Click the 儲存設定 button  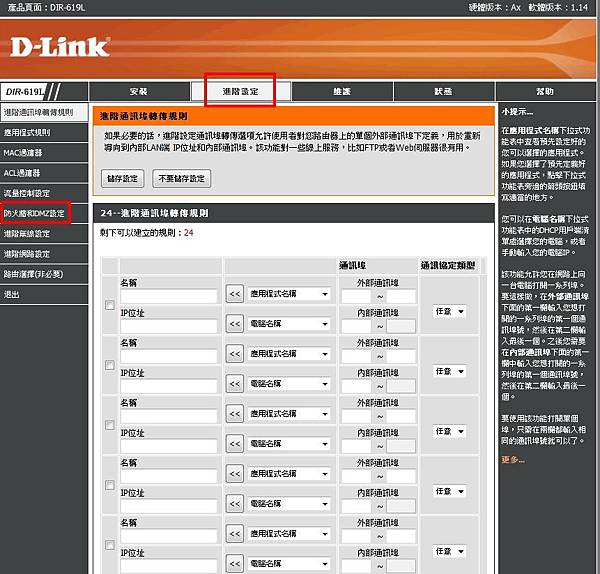point(122,179)
